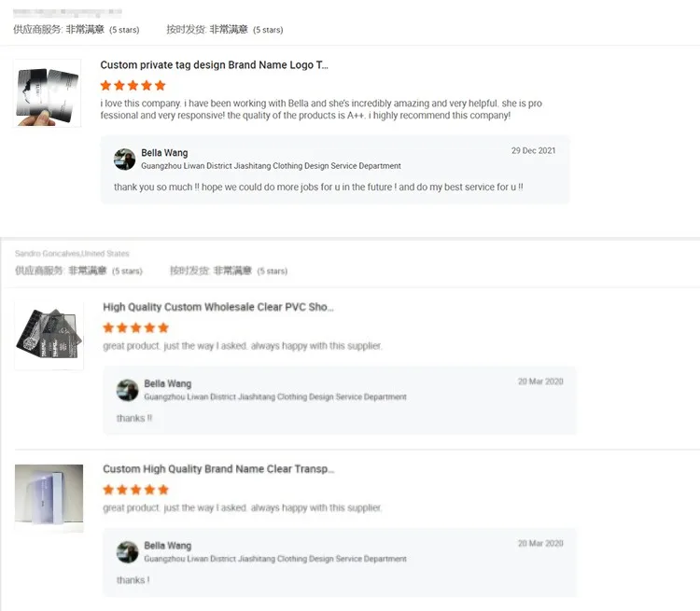This screenshot has width=700, height=611.
Task: Click the Bella Wang name under the Clear PVC review
Action: click(167, 383)
